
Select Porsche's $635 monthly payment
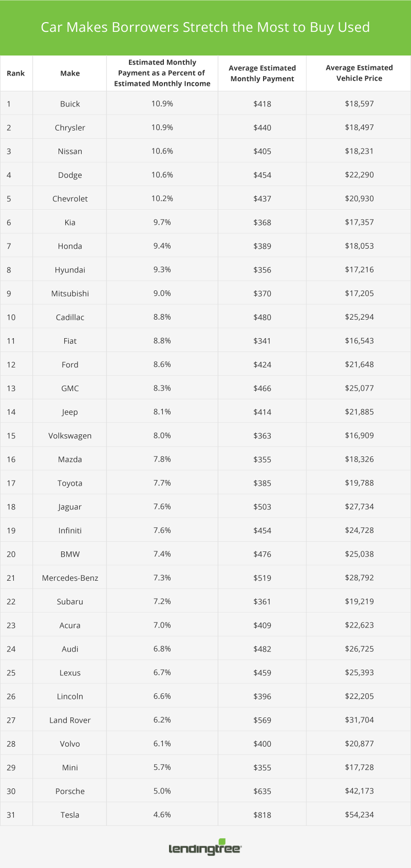pos(262,791)
